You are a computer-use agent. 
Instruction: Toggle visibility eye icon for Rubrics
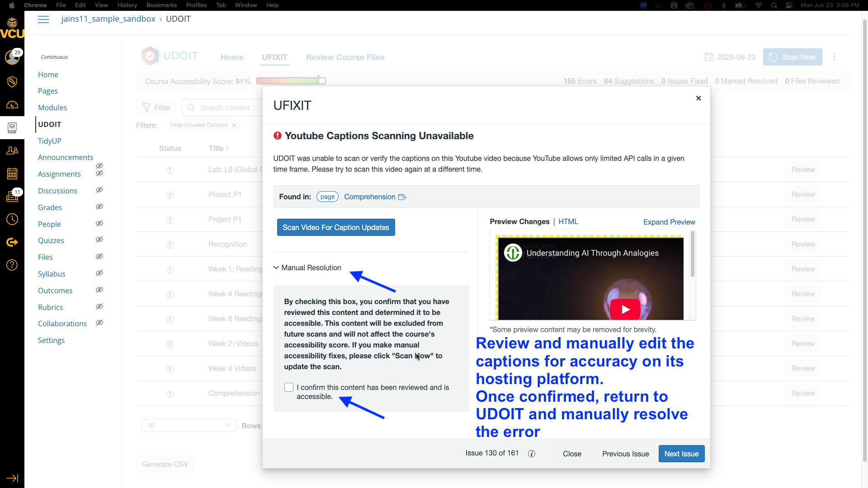(x=99, y=307)
